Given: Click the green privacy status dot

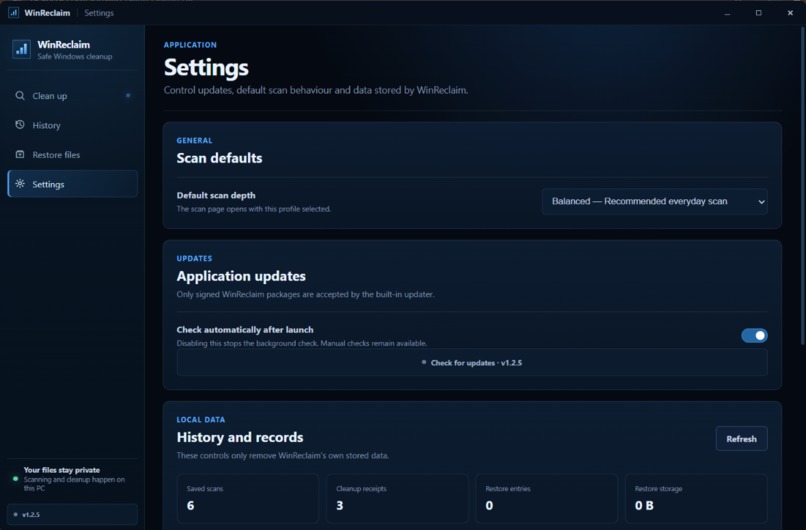Looking at the screenshot, I should tap(15, 479).
